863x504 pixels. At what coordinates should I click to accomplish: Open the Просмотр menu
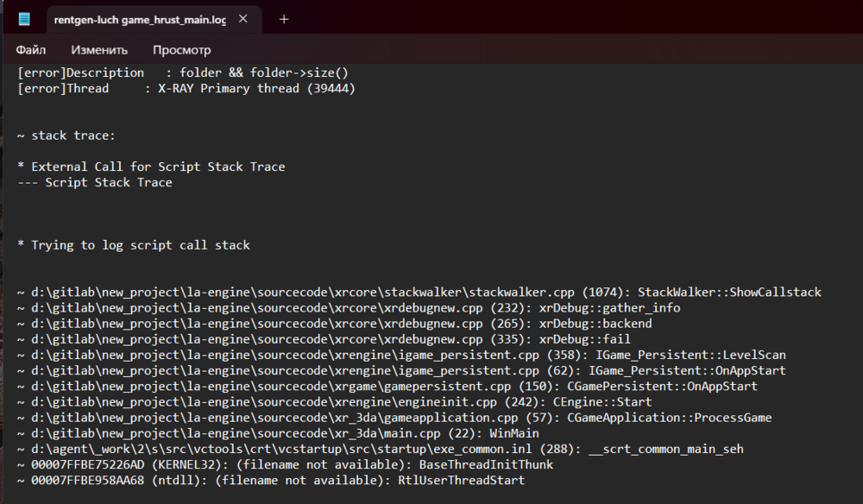coord(181,50)
